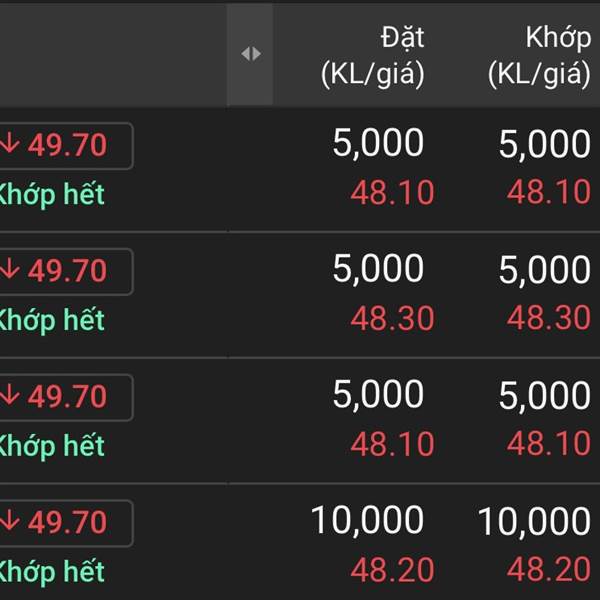The width and height of the screenshot is (600, 600).
Task: Click matched price 48.30 in Khớp column
Action: 549,318
